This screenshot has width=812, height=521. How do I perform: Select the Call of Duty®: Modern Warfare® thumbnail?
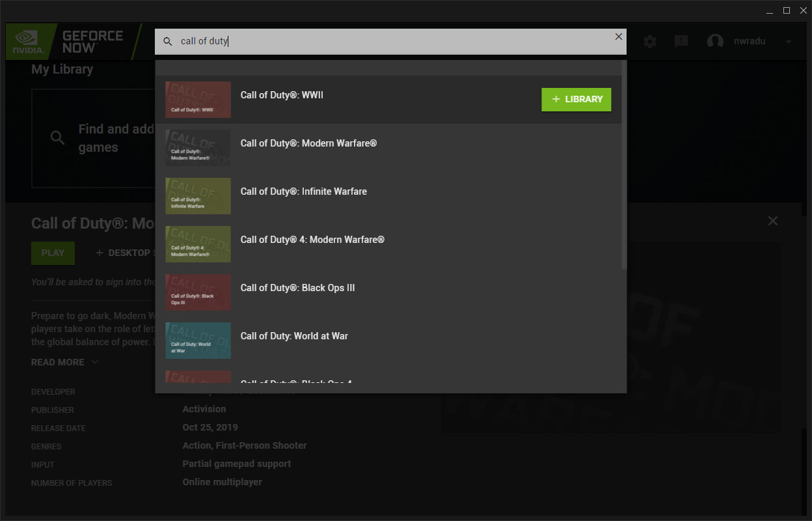pos(198,148)
